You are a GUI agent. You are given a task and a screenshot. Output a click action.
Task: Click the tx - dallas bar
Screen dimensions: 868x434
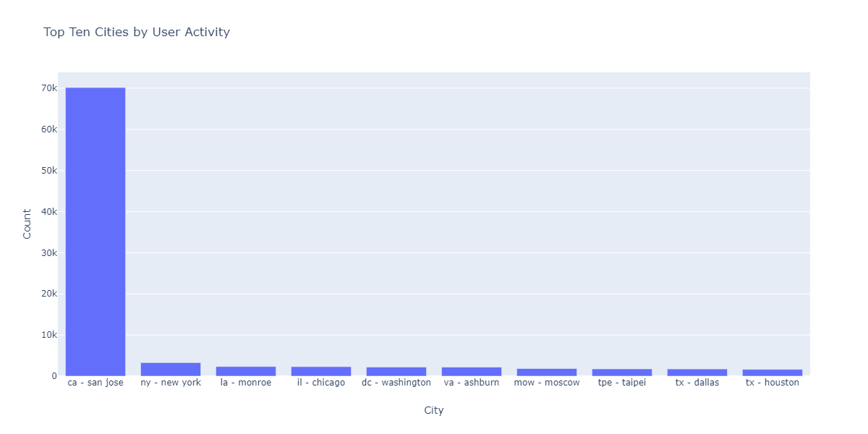point(697,373)
